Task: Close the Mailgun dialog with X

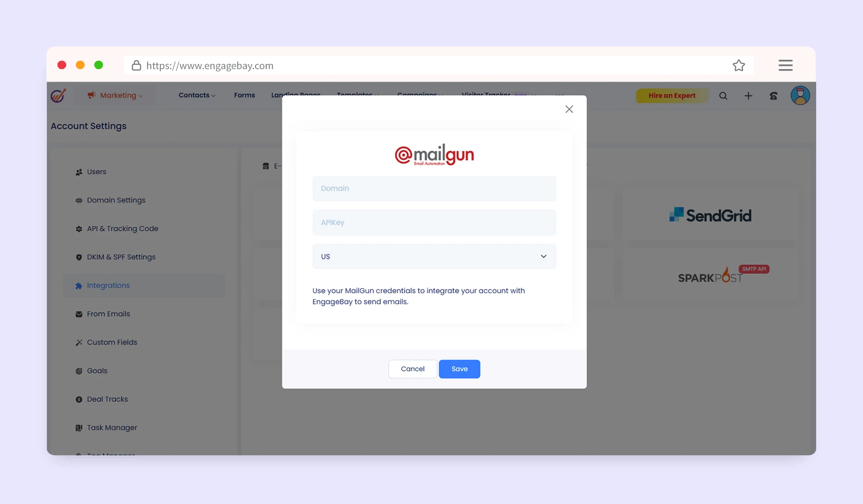Action: [x=569, y=109]
